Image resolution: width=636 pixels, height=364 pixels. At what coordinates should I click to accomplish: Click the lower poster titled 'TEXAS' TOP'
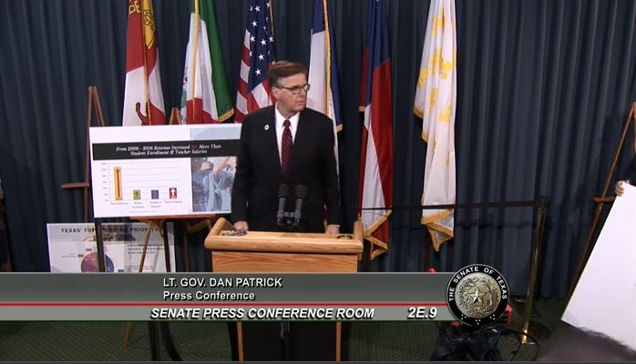(x=111, y=248)
